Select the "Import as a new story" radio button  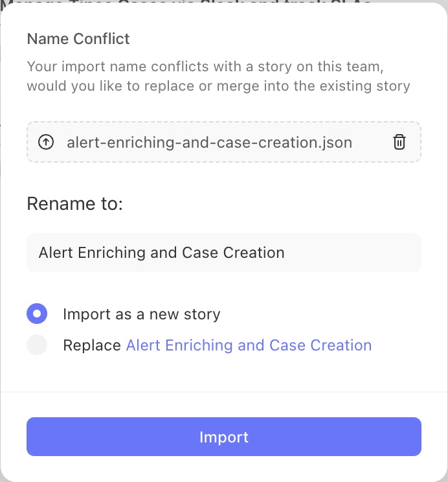click(37, 314)
